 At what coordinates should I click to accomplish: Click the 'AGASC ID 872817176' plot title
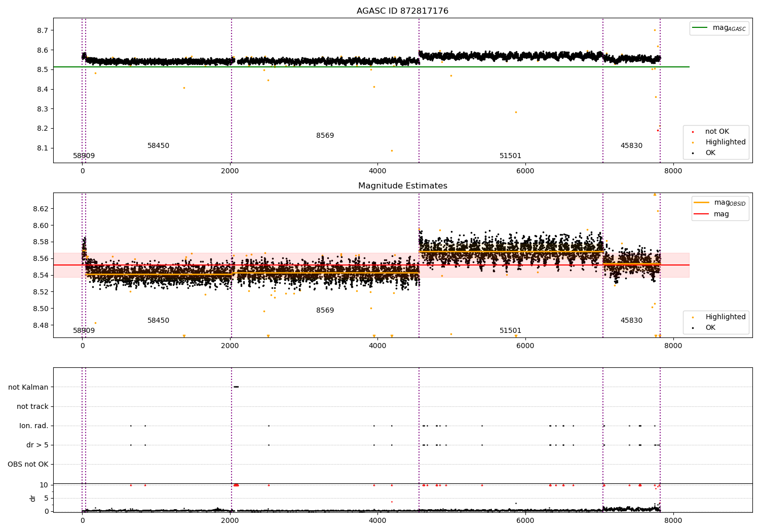tap(402, 11)
